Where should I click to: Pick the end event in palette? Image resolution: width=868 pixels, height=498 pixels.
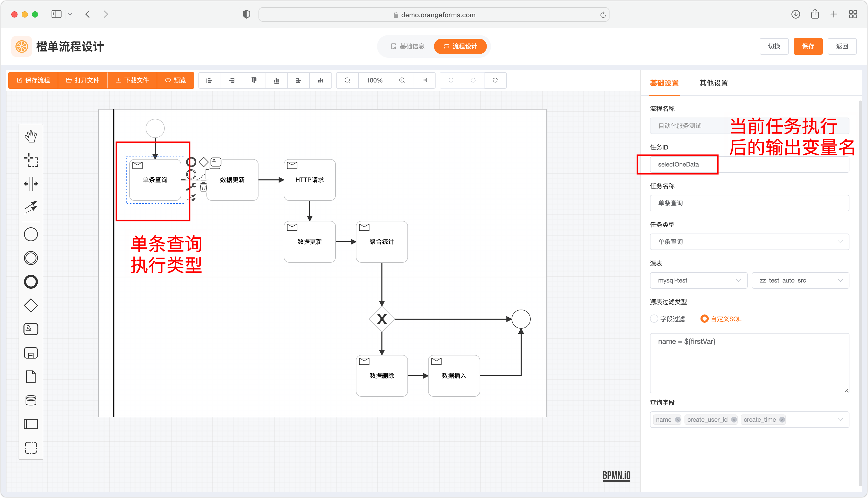point(31,282)
